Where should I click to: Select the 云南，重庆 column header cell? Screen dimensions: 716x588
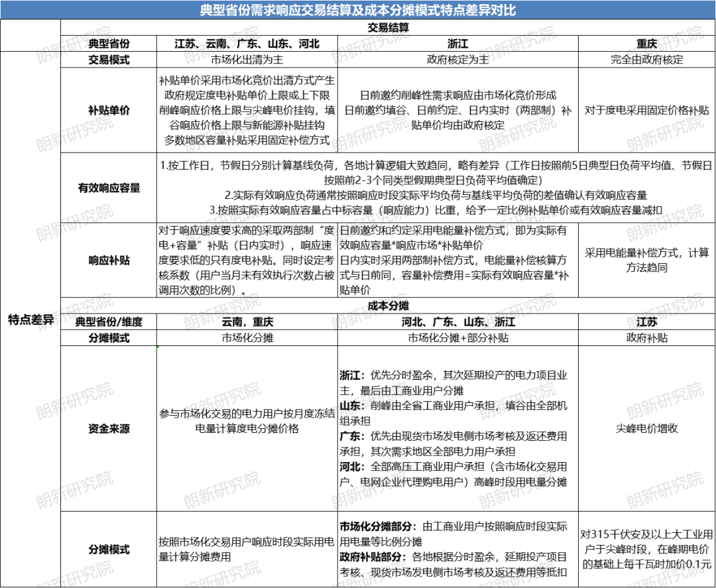(247, 322)
